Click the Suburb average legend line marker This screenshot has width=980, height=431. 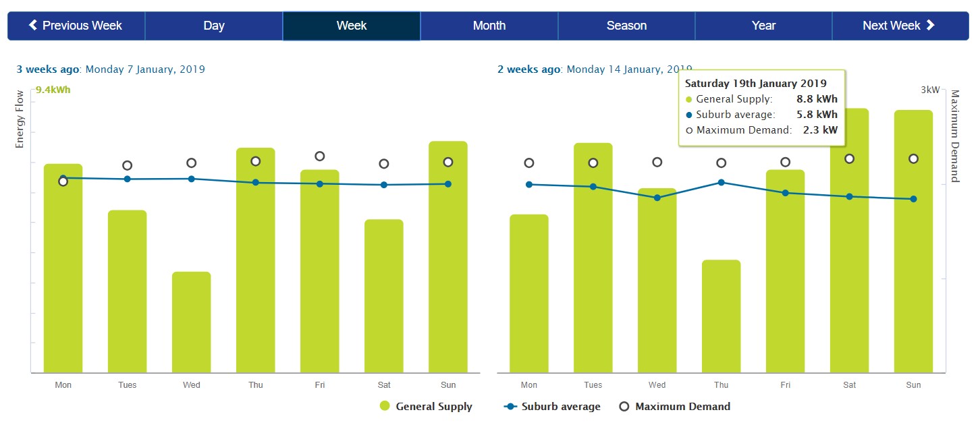click(512, 406)
